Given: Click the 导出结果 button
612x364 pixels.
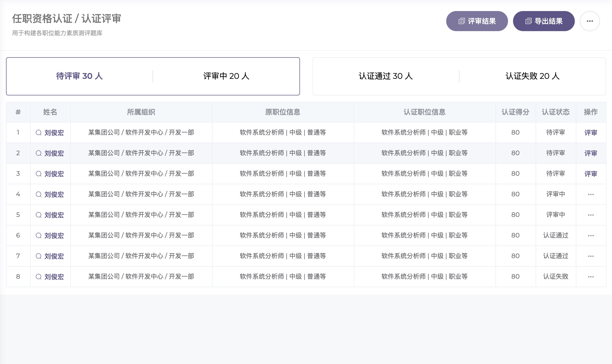Looking at the screenshot, I should coord(544,21).
